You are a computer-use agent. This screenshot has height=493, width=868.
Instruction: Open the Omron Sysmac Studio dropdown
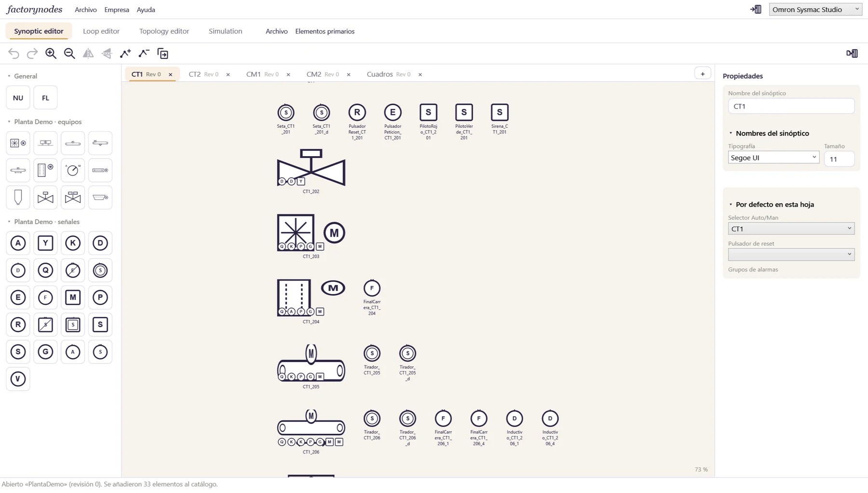coord(815,9)
